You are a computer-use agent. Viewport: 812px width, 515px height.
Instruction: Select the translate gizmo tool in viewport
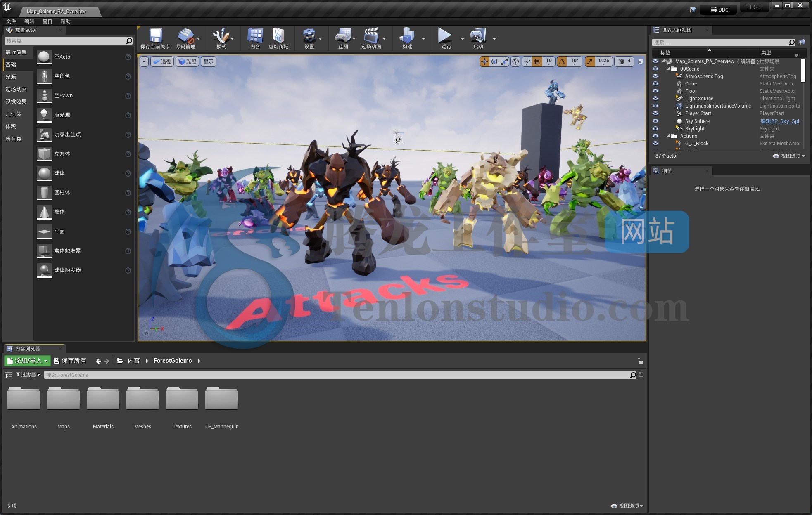[484, 61]
